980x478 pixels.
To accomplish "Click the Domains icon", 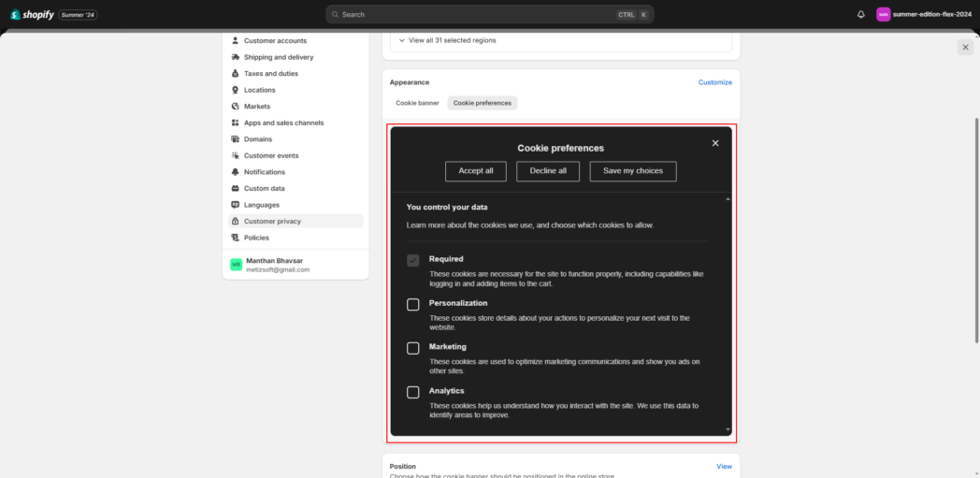I will tap(235, 138).
